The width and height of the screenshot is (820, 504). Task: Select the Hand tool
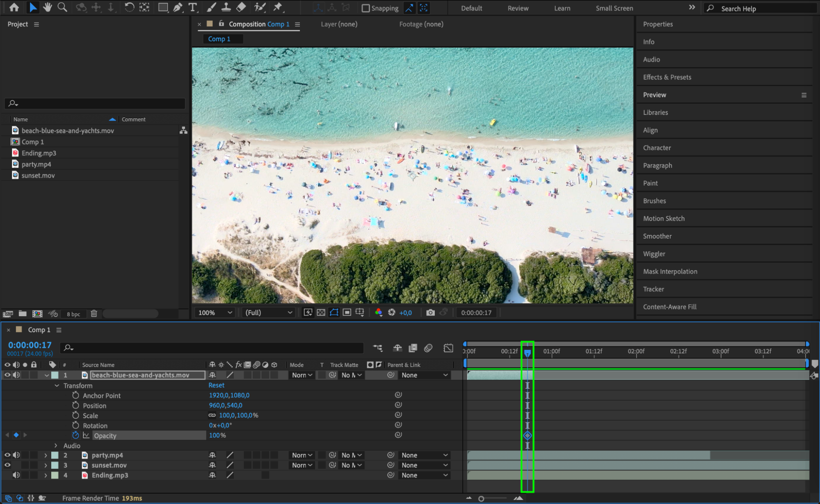[48, 7]
